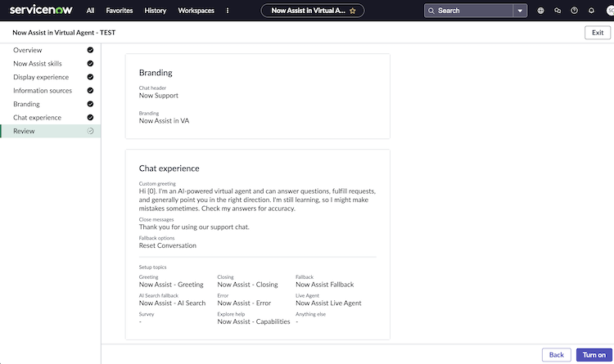Image resolution: width=614 pixels, height=364 pixels.
Task: Click 'Now Assist - AI Search' topic
Action: coord(172,303)
